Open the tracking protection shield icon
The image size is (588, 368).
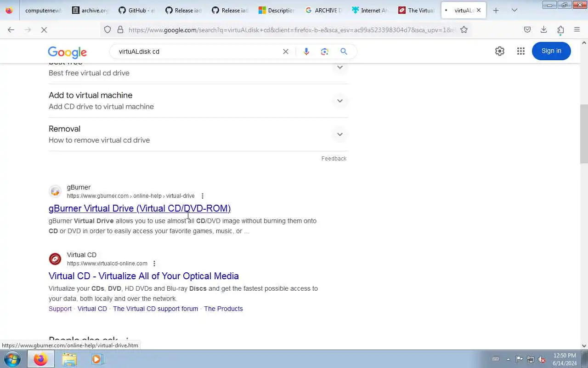(x=107, y=29)
